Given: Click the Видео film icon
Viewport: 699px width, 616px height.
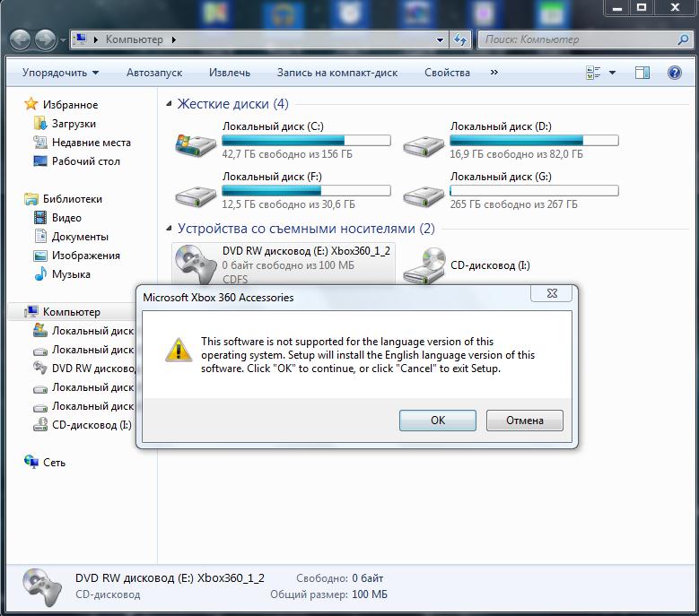Looking at the screenshot, I should point(40,218).
